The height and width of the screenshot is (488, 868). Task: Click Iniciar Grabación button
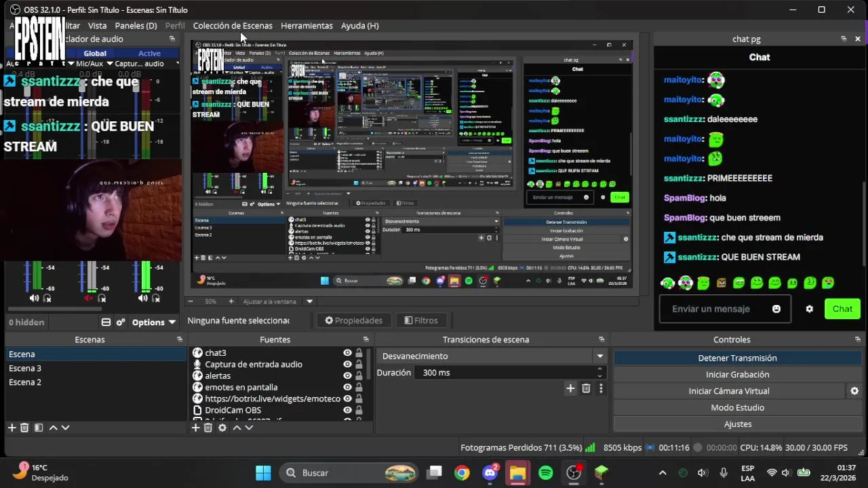point(737,374)
